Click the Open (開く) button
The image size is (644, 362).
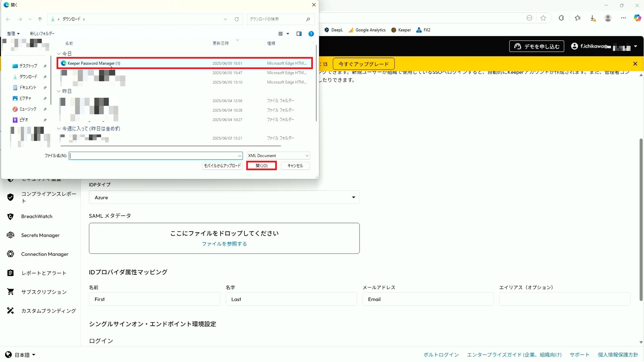261,166
